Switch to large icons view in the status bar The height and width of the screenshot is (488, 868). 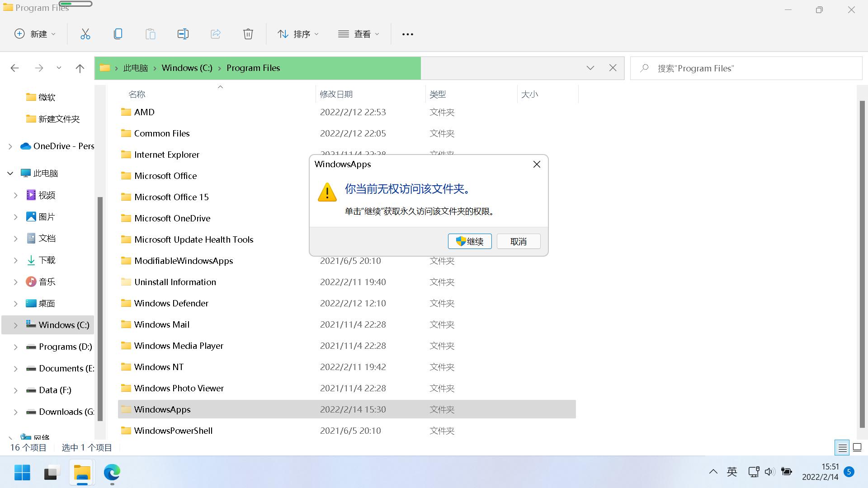857,447
